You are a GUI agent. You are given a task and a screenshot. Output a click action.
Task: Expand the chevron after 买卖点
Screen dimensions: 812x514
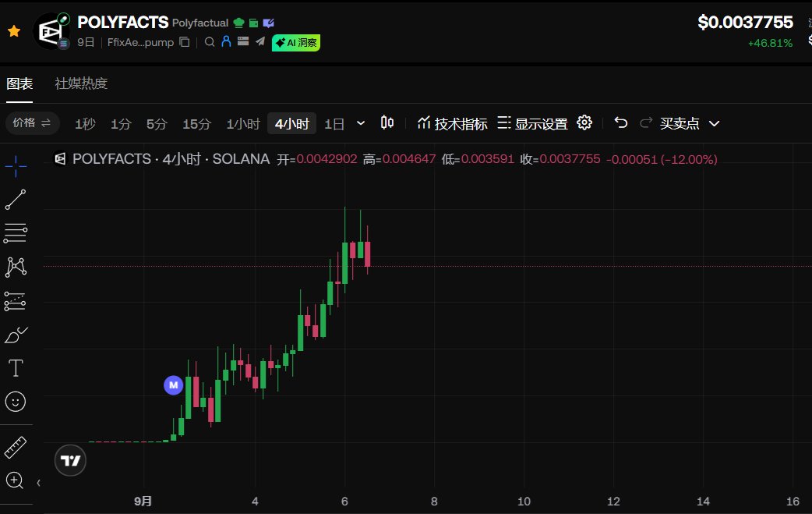pyautogui.click(x=714, y=123)
